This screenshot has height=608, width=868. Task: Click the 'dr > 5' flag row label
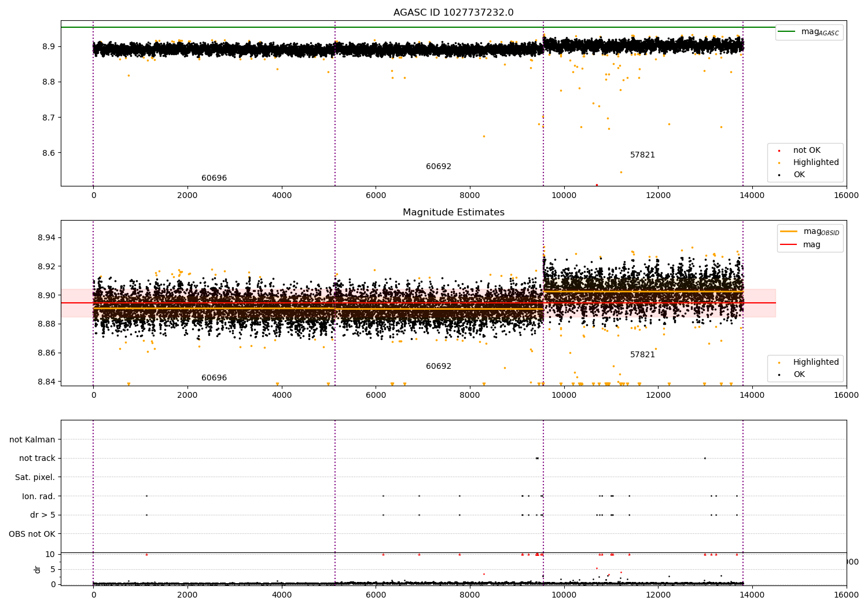(x=43, y=515)
